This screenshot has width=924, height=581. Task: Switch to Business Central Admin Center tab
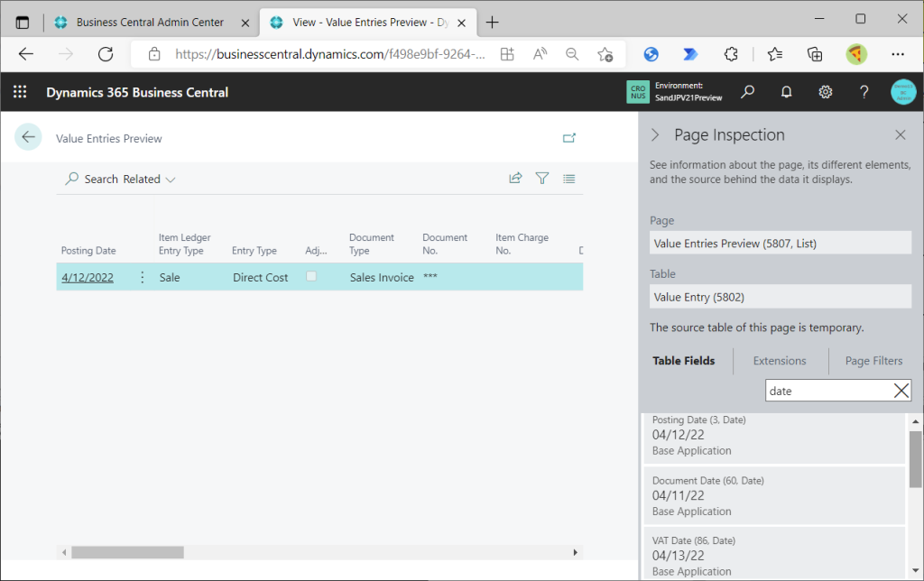tap(151, 23)
